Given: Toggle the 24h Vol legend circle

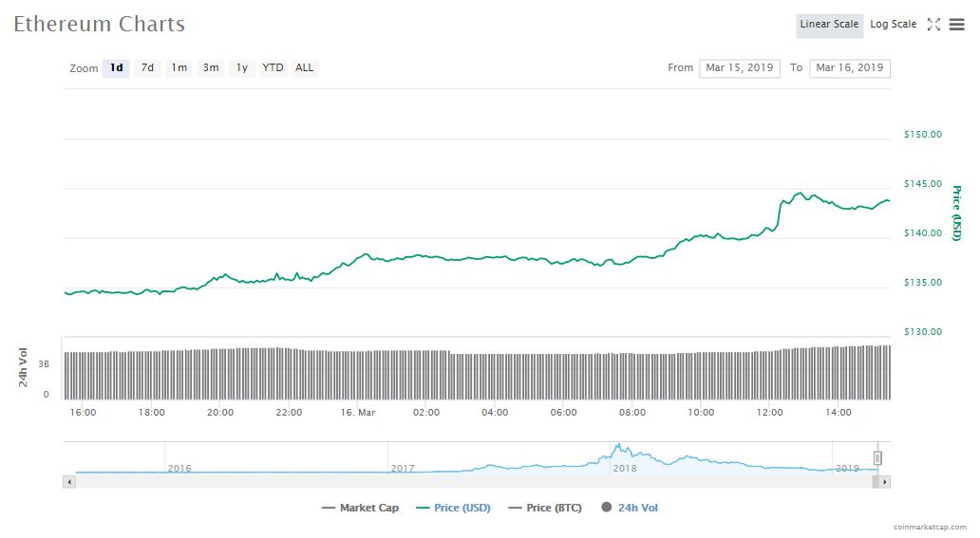Looking at the screenshot, I should coord(607,508).
